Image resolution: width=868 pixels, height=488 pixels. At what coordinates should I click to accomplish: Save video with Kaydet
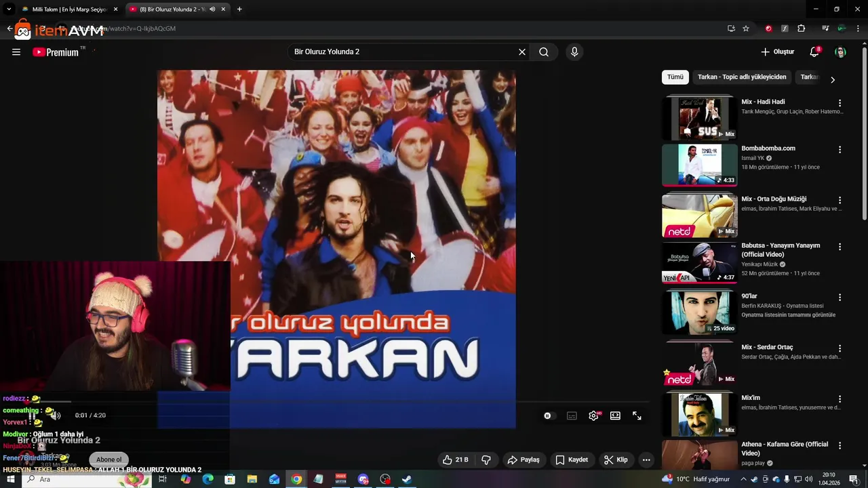(572, 460)
